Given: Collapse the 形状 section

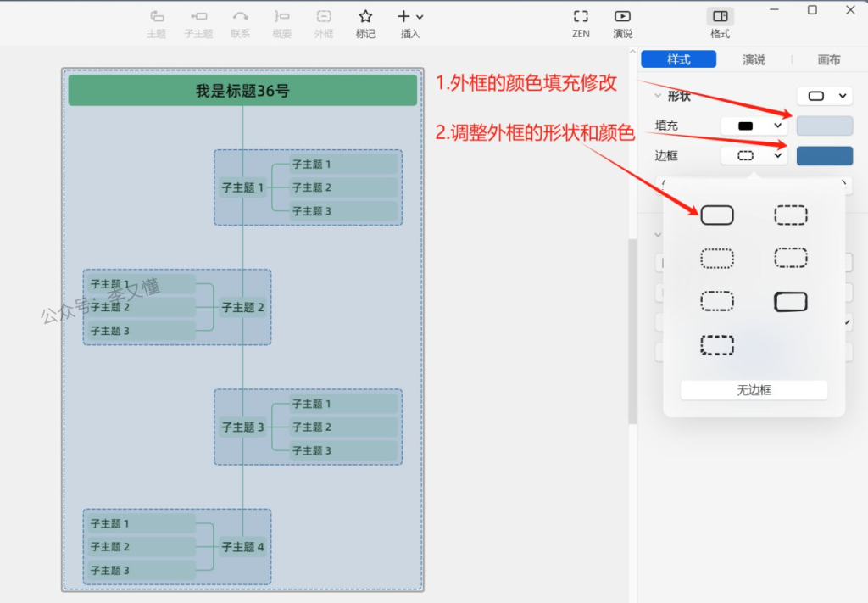Looking at the screenshot, I should pyautogui.click(x=658, y=96).
